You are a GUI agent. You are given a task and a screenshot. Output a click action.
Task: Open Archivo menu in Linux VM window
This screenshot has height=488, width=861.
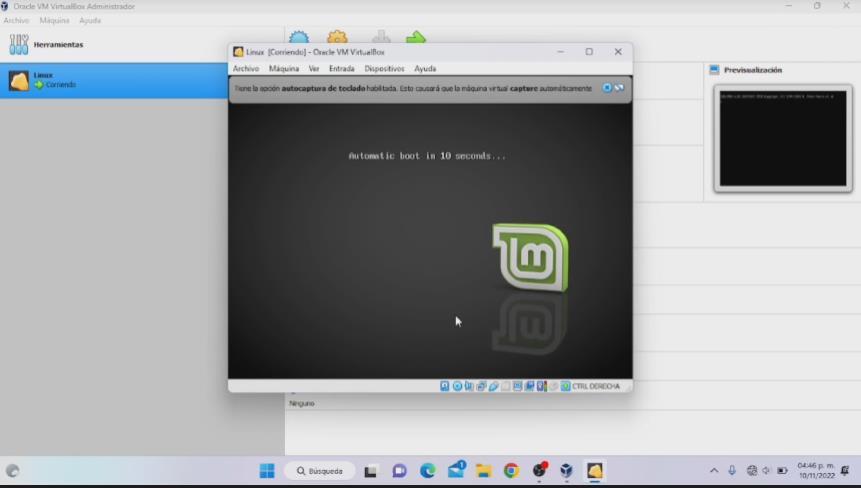[x=245, y=69]
